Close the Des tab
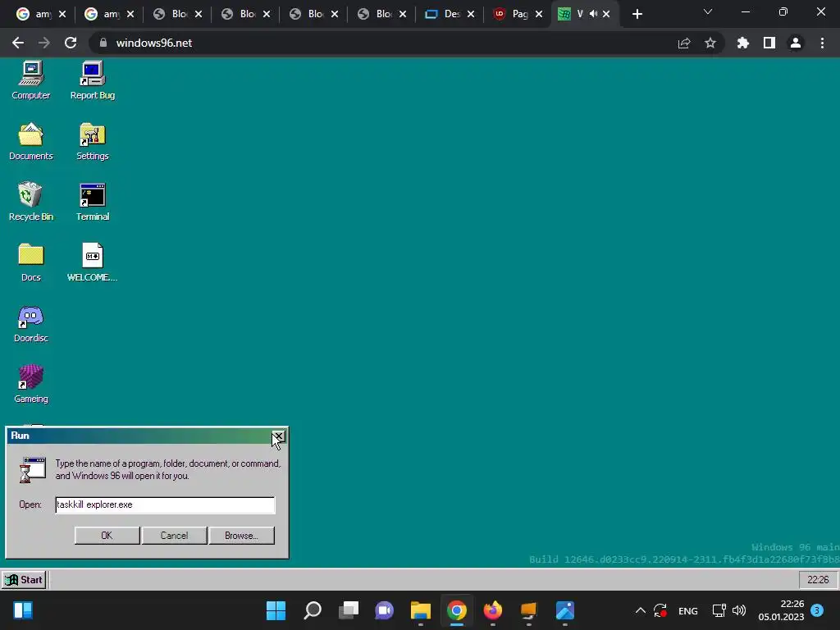This screenshot has height=630, width=840. coord(471,14)
